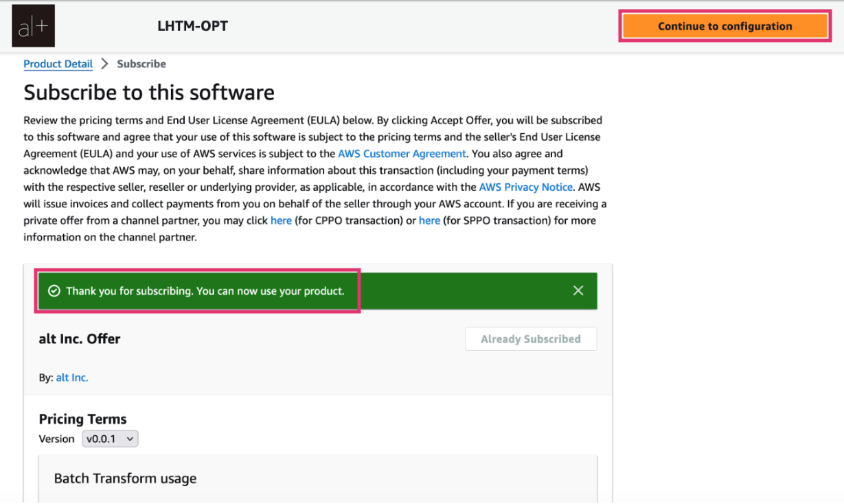Image resolution: width=844 pixels, height=504 pixels.
Task: Follow the 'here' link for SPPO transaction
Action: click(429, 220)
